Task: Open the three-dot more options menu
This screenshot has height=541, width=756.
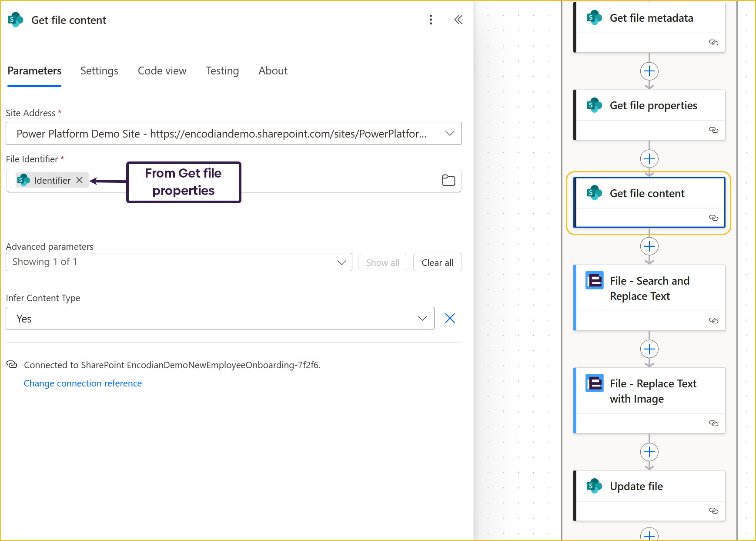Action: coord(431,20)
